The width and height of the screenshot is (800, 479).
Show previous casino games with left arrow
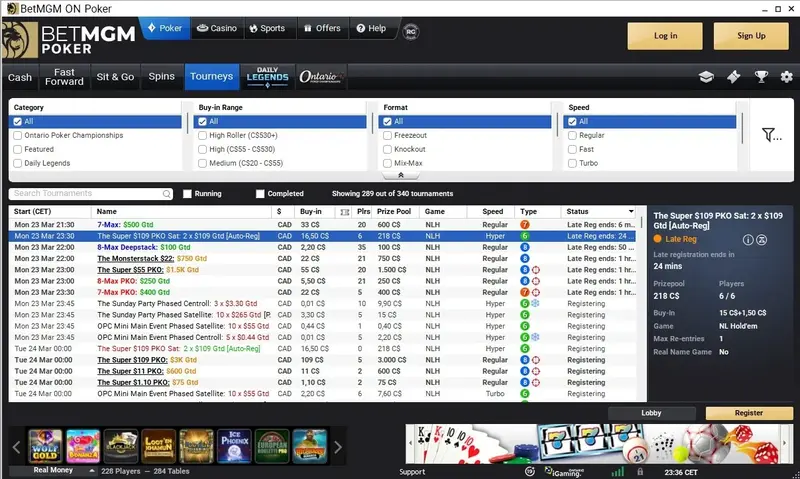16,447
